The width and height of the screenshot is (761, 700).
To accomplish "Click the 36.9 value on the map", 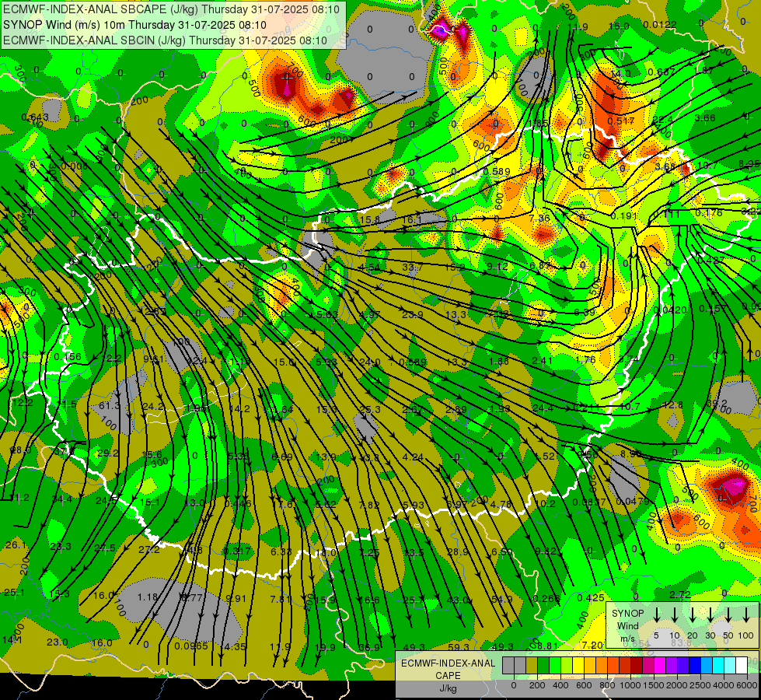I will [369, 647].
